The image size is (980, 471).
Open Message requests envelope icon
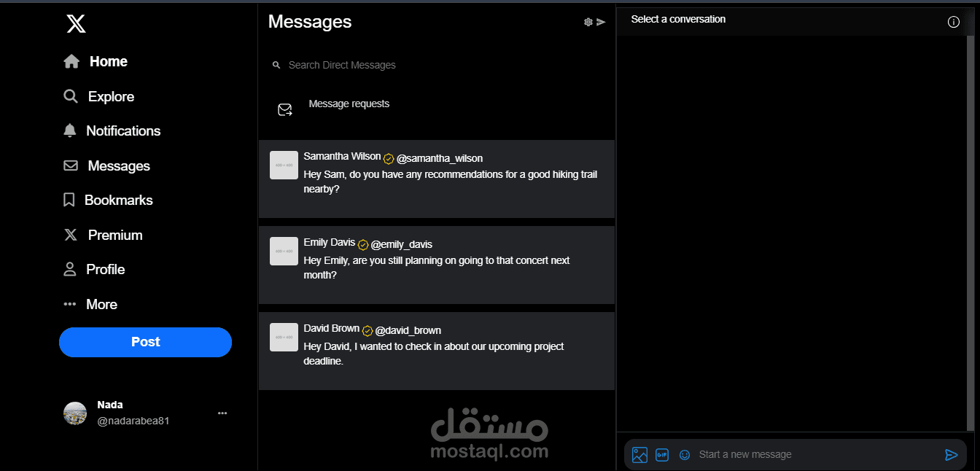click(x=285, y=110)
